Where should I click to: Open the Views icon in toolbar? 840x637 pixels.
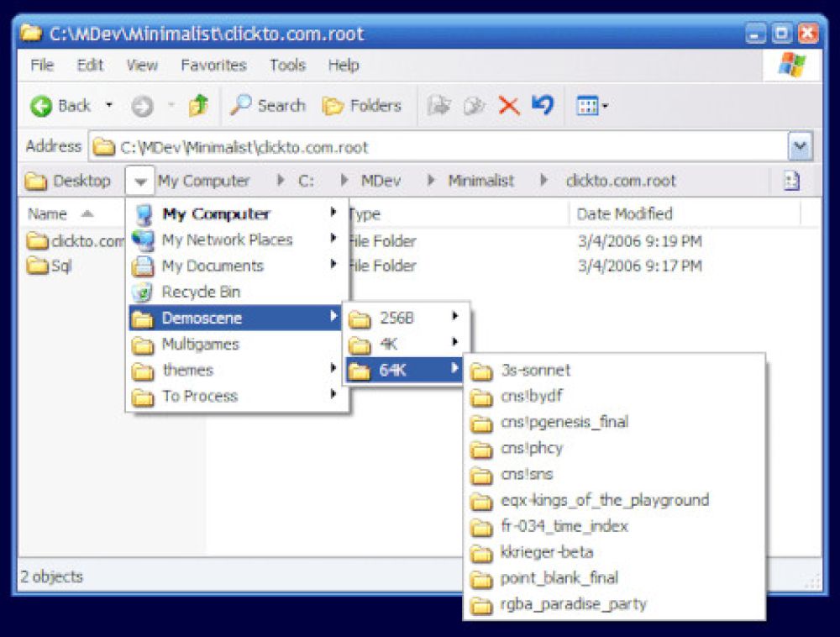tap(587, 106)
